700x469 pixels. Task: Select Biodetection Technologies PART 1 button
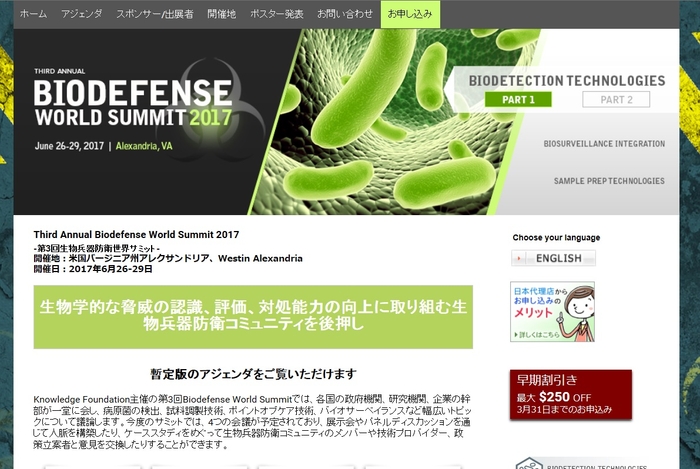518,100
